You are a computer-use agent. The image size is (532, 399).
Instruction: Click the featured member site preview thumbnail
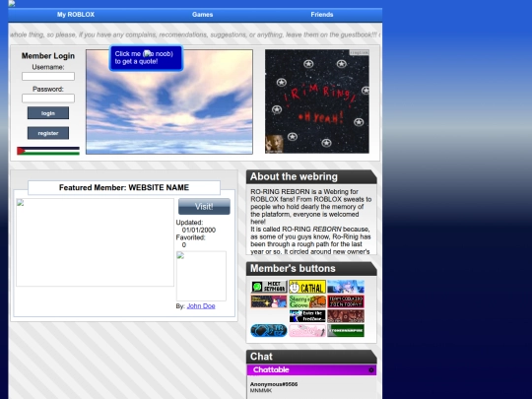[95, 242]
